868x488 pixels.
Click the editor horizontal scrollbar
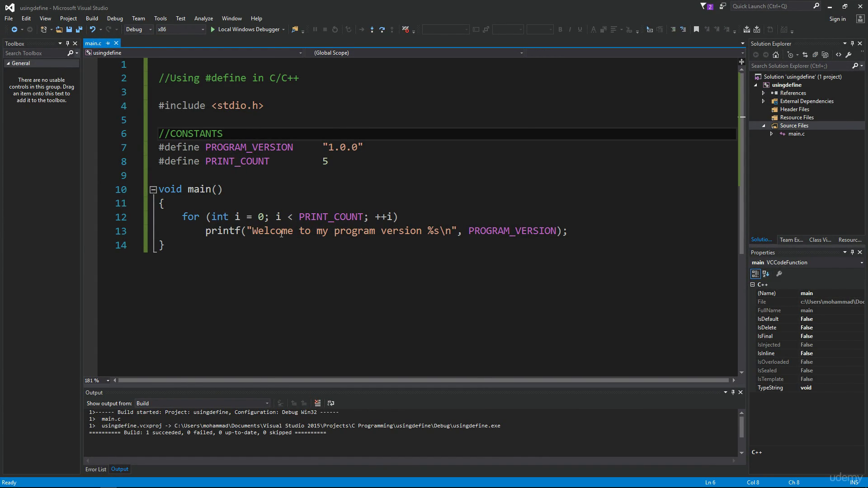pos(424,380)
